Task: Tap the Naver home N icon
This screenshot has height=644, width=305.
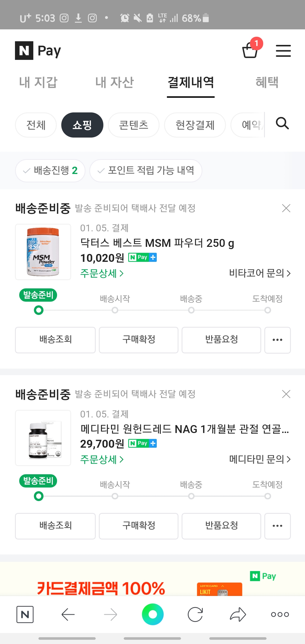Action: point(25,614)
